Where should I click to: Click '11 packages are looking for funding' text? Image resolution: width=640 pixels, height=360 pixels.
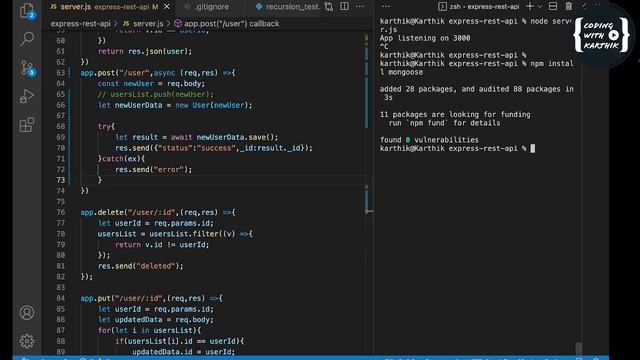pyautogui.click(x=455, y=115)
